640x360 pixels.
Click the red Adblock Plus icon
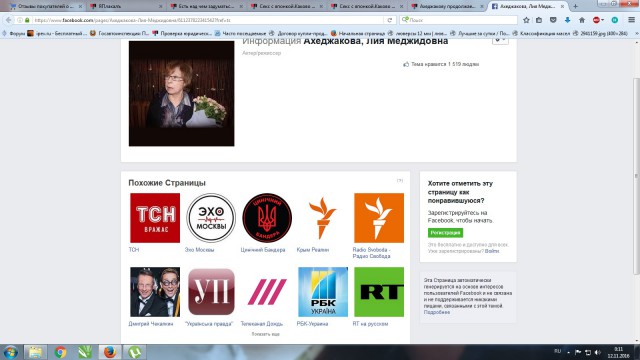596,20
